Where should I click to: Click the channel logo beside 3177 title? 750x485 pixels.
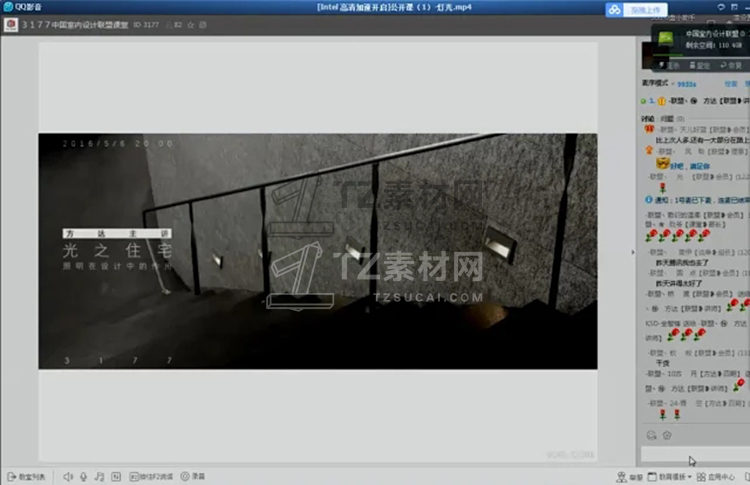(11, 25)
